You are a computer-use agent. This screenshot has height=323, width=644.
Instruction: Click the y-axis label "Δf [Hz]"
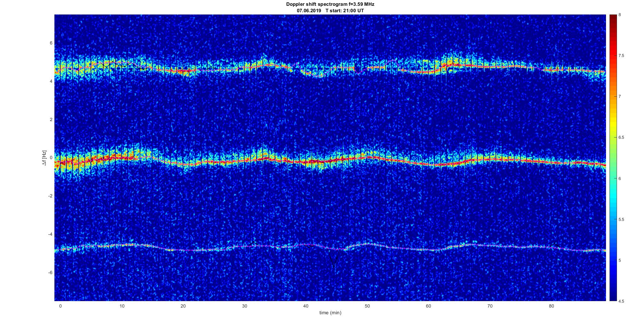coord(44,158)
